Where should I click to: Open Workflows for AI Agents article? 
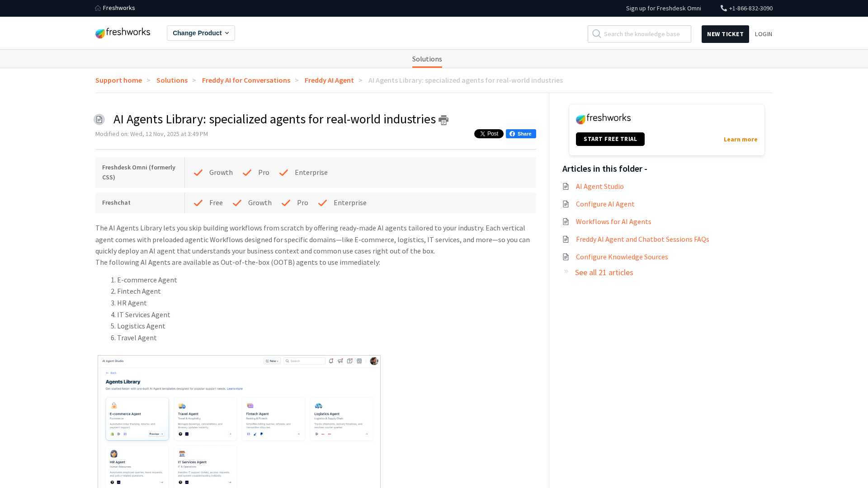click(x=613, y=221)
